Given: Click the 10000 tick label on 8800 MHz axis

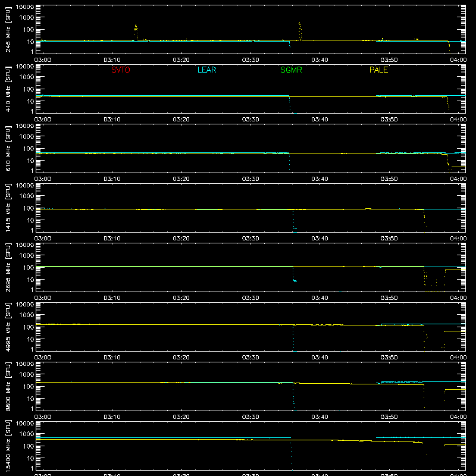Looking at the screenshot, I should click(x=25, y=364).
